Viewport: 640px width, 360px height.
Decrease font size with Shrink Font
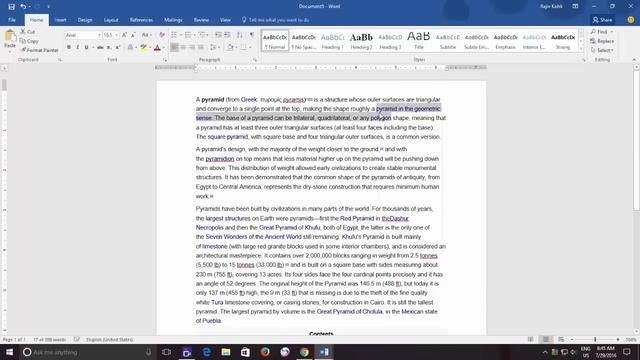(x=133, y=35)
